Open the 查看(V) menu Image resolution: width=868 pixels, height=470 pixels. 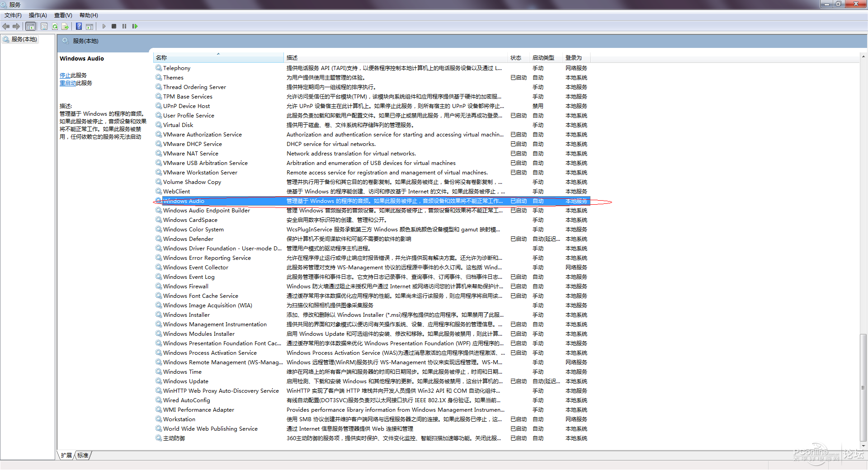[63, 15]
